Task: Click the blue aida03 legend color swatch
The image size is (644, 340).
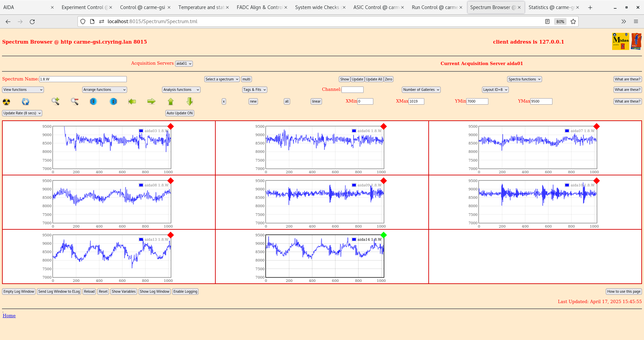Action: (141, 131)
